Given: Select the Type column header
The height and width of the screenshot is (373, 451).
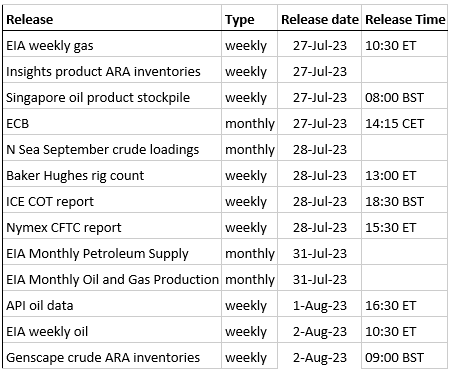Looking at the screenshot, I should [249, 19].
